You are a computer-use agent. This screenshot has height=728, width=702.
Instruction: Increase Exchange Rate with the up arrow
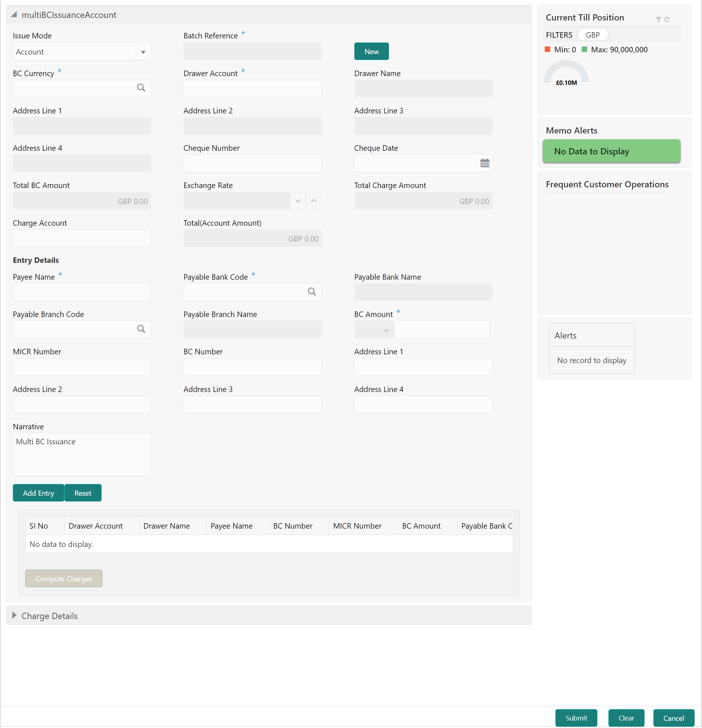coord(314,201)
